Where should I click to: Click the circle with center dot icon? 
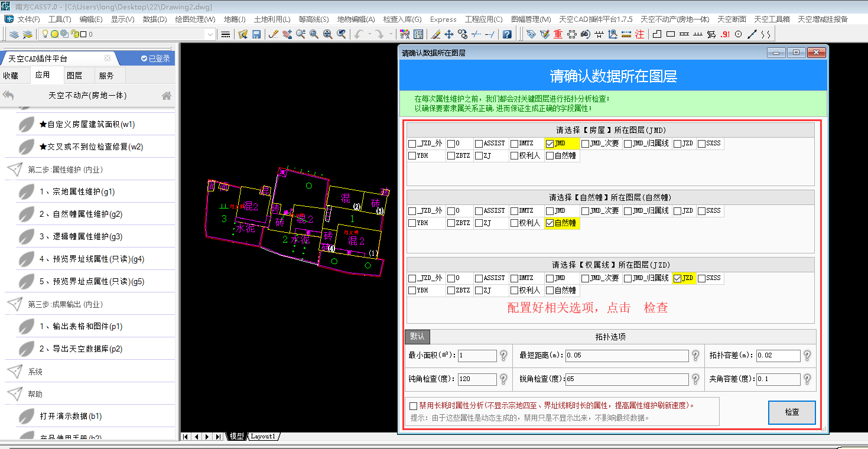(x=738, y=34)
